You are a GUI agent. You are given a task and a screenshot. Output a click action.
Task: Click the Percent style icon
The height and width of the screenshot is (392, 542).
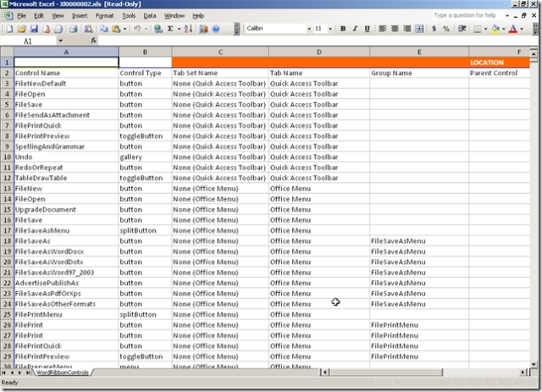pos(446,29)
